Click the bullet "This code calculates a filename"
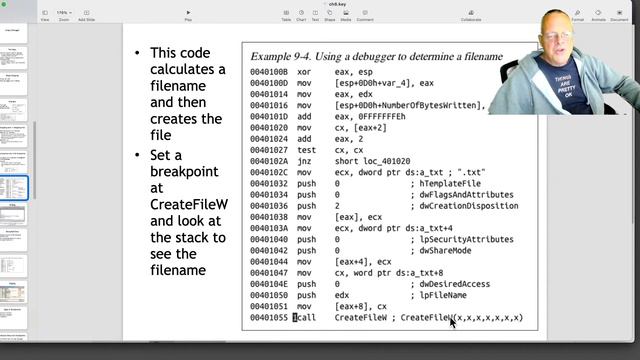Viewport: 640px width, 360px height. click(187, 94)
